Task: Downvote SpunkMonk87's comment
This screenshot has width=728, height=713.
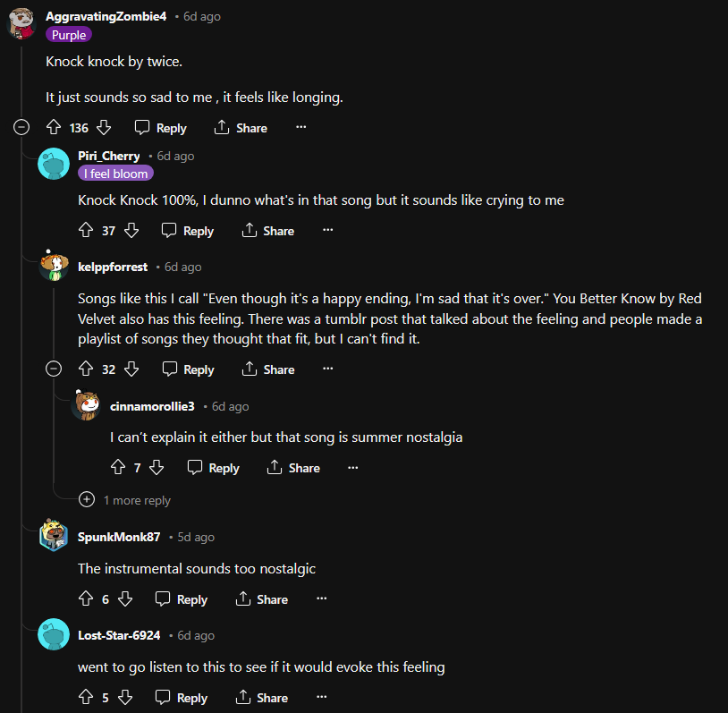Action: (x=125, y=598)
